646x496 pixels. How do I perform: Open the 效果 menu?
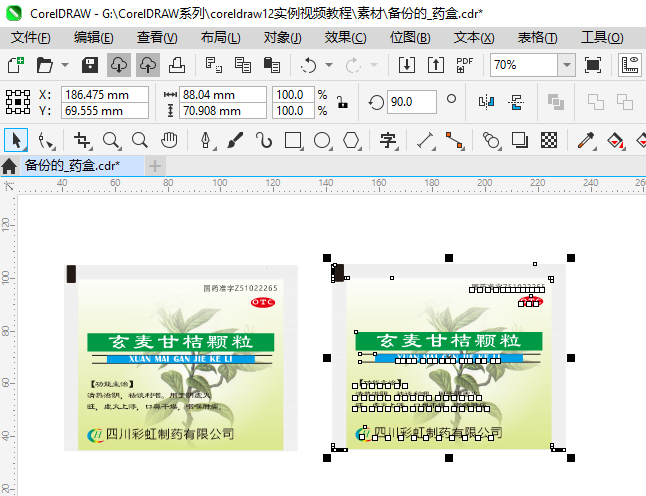click(x=345, y=38)
